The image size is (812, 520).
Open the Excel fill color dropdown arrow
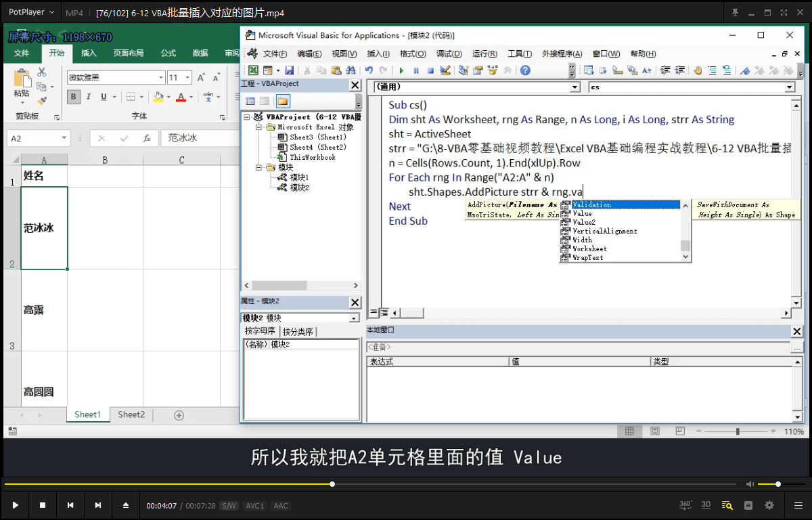point(168,97)
